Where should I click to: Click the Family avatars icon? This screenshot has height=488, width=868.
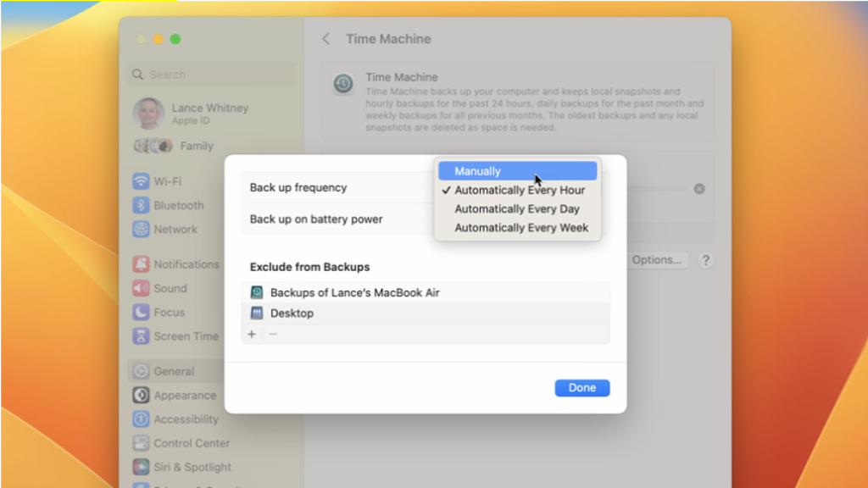tap(153, 146)
